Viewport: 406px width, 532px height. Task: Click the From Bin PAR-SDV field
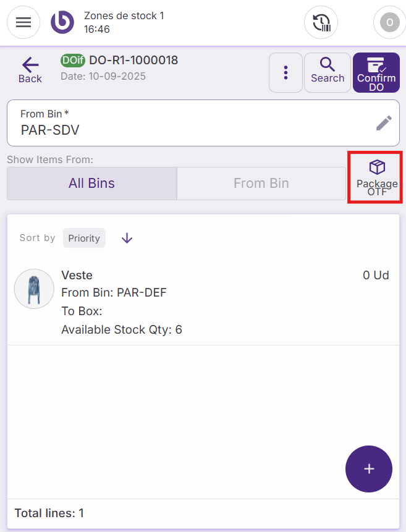pos(185,124)
